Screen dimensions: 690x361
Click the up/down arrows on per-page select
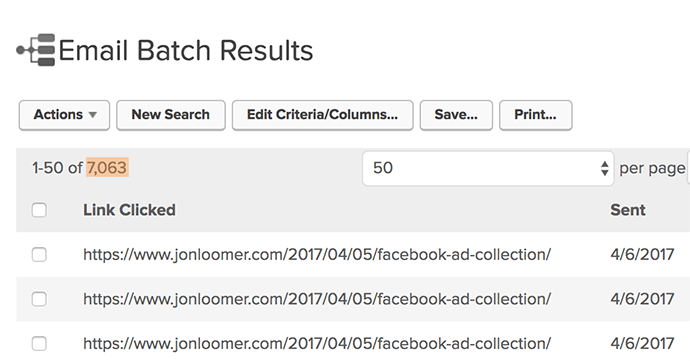pos(605,168)
